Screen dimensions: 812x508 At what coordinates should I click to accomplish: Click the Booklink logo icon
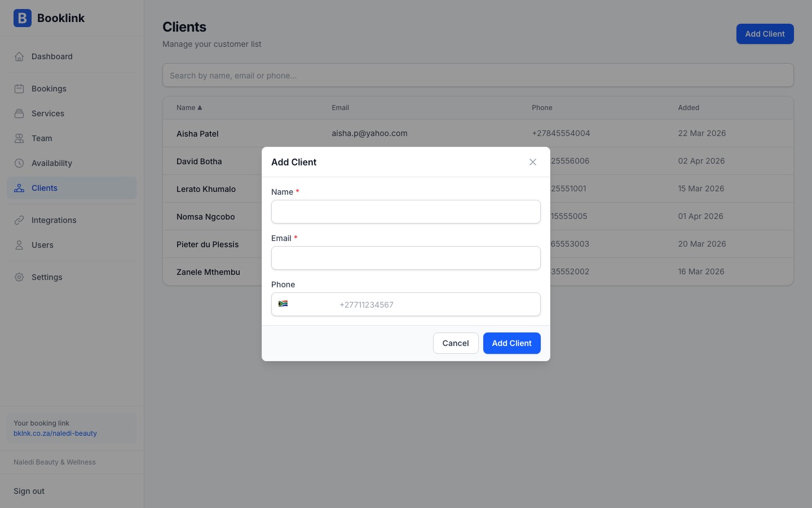(22, 18)
